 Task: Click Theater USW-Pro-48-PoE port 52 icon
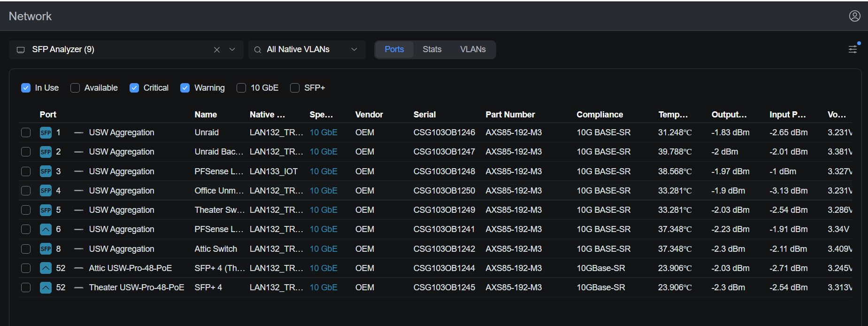(46, 287)
